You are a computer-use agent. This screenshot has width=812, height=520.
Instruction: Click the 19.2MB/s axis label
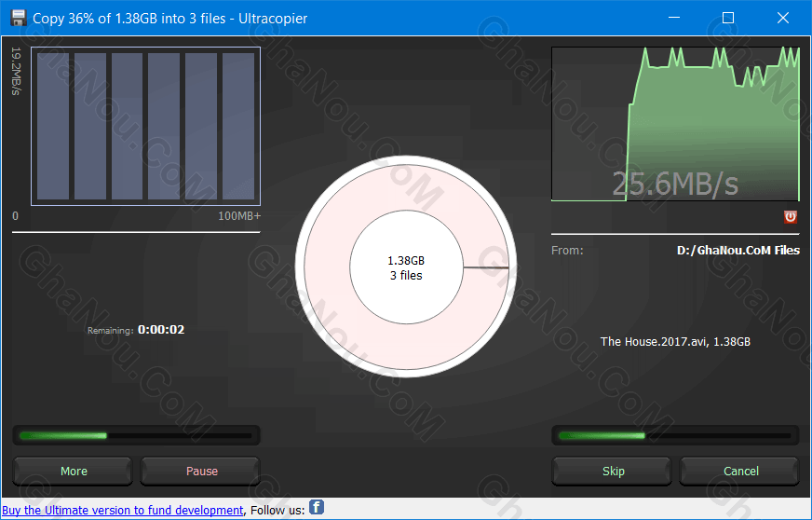[16, 71]
